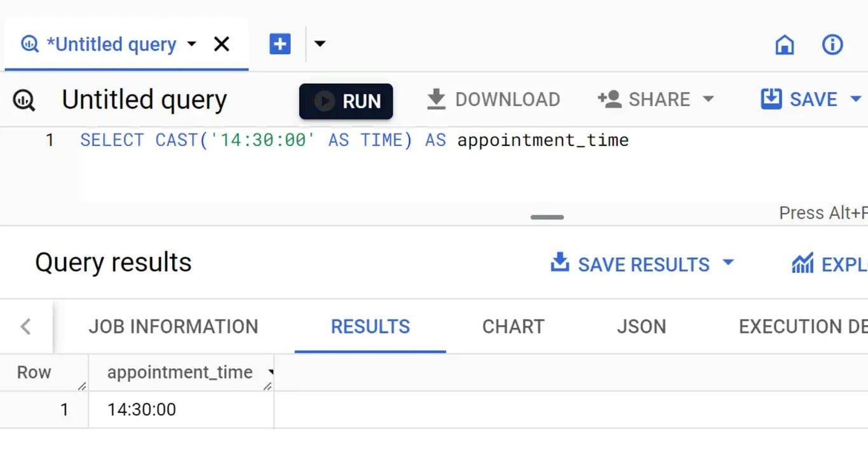
Task: Click the query magnifier icon beside title
Action: click(24, 100)
